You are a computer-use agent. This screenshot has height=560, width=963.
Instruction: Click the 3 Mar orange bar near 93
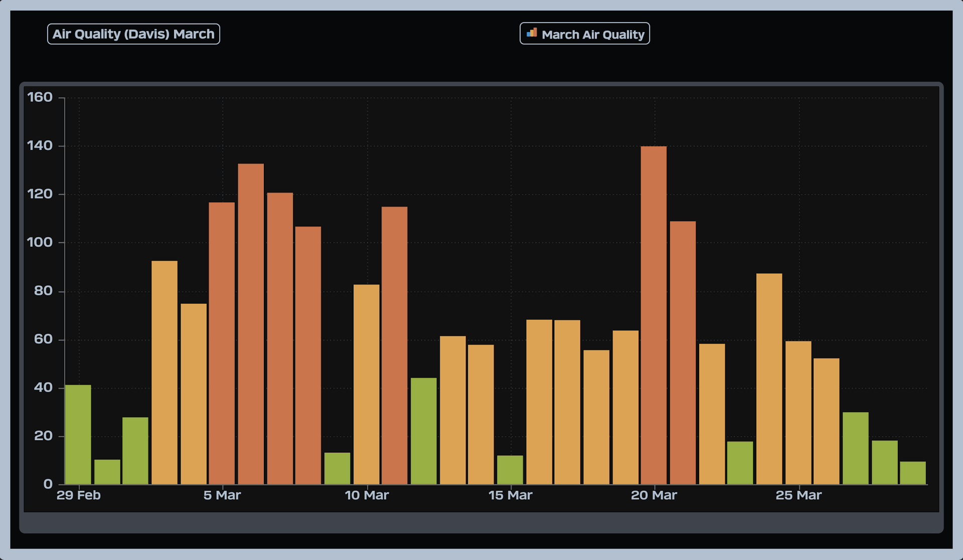coord(165,372)
